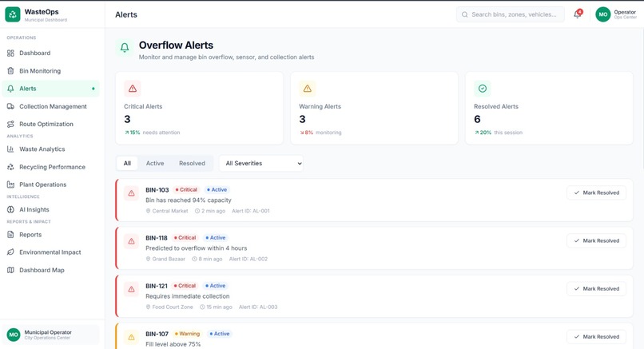Screen dimensions: 644x349
Task: Click the '20% this session' trend text
Action: tap(499, 133)
